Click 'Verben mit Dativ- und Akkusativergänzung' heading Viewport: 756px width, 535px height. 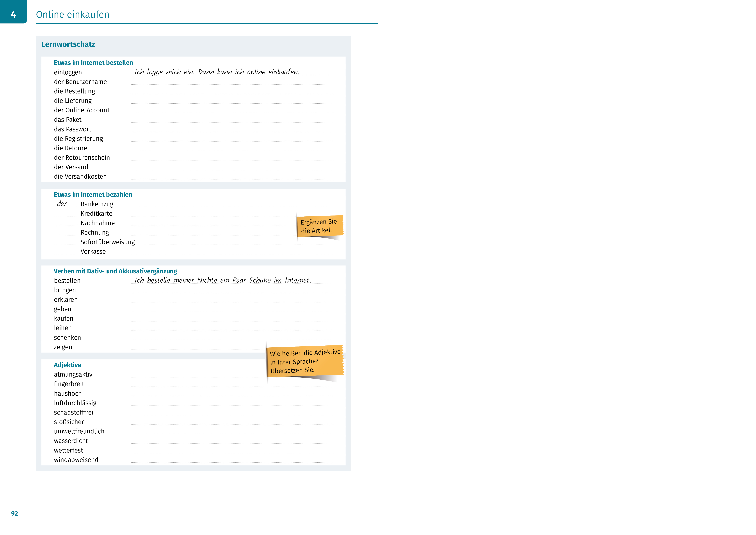(115, 271)
